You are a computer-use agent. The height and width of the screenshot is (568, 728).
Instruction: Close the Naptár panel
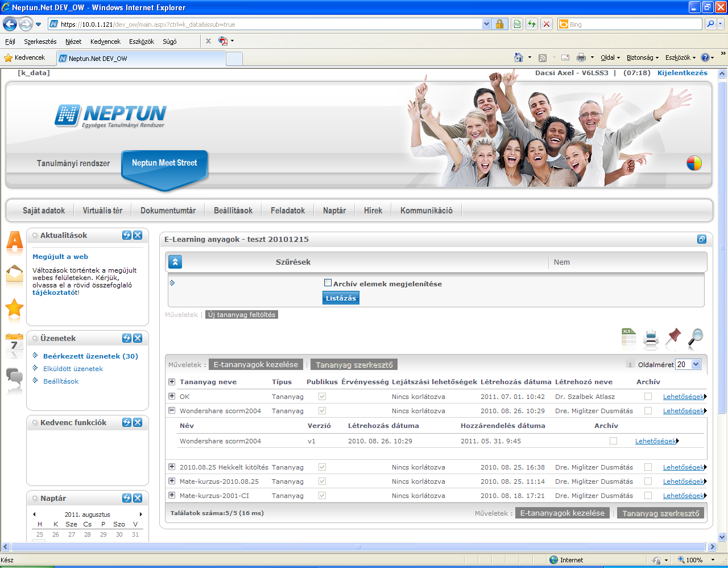tap(138, 498)
